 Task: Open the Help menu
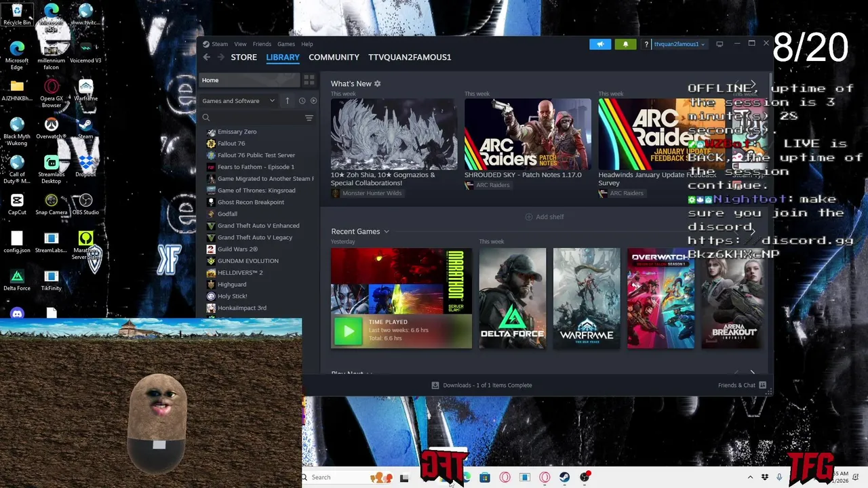tap(307, 44)
